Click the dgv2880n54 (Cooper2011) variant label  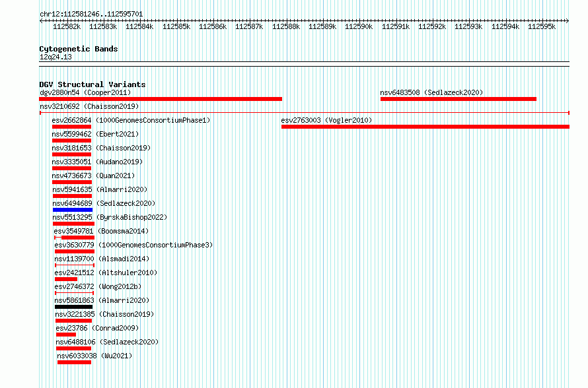pyautogui.click(x=85, y=92)
